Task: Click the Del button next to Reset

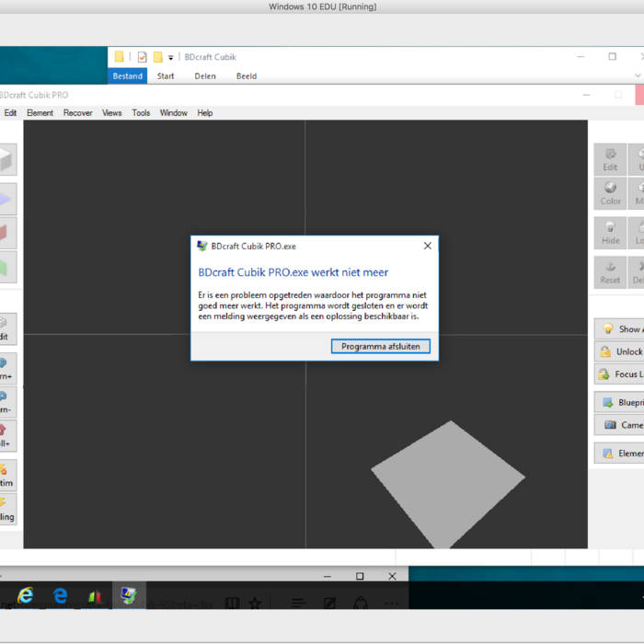Action: click(x=637, y=272)
